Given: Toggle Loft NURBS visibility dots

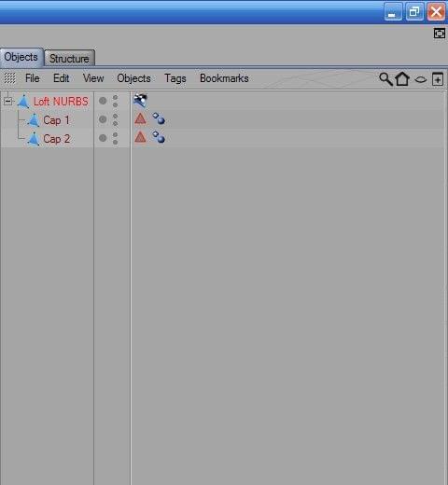Looking at the screenshot, I should pyautogui.click(x=115, y=101).
